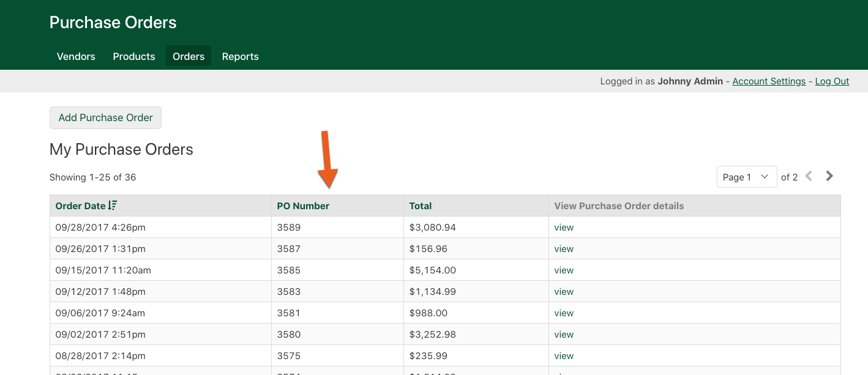This screenshot has width=868, height=375.
Task: Sort by PO Number column header
Action: 303,206
